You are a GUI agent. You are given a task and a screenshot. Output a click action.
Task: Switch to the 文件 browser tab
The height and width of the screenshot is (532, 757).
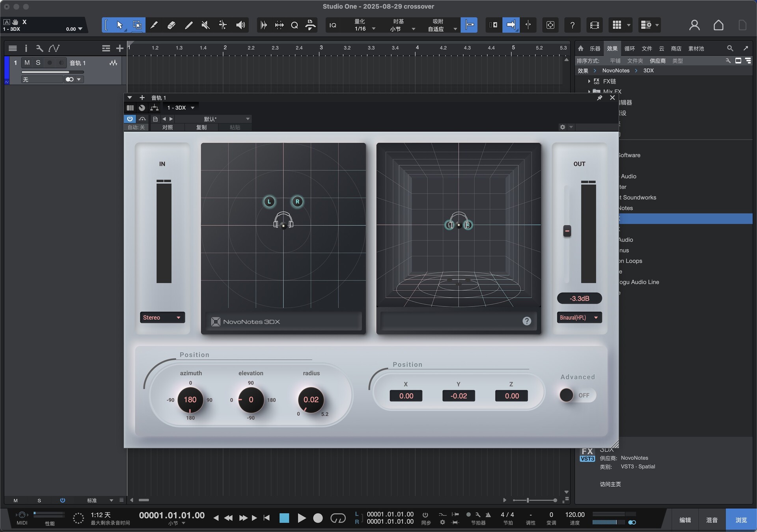(x=647, y=49)
